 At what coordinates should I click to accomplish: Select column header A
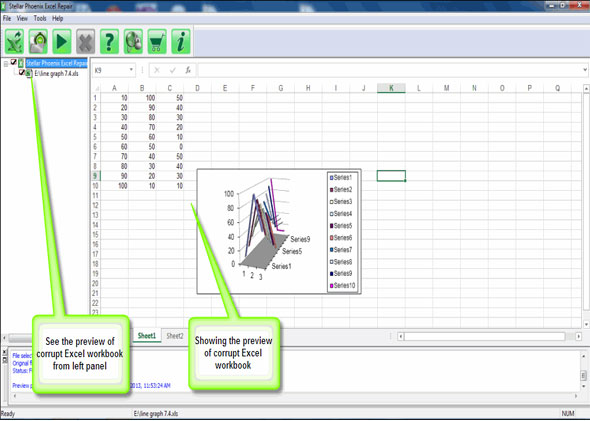[x=114, y=88]
